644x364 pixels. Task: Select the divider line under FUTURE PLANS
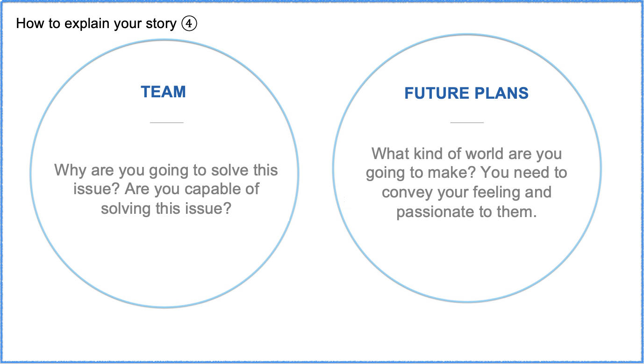[467, 123]
